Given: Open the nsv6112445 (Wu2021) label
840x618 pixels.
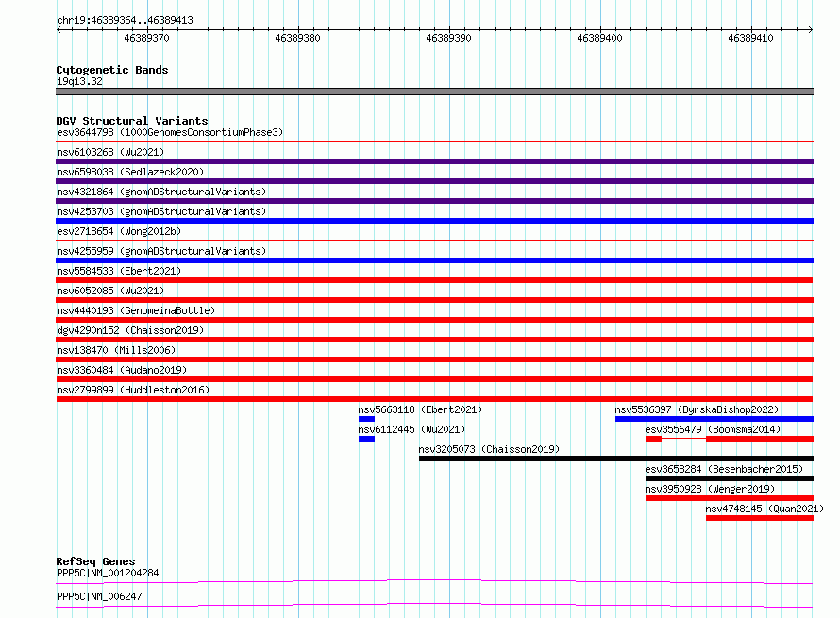Looking at the screenshot, I should (x=412, y=429).
